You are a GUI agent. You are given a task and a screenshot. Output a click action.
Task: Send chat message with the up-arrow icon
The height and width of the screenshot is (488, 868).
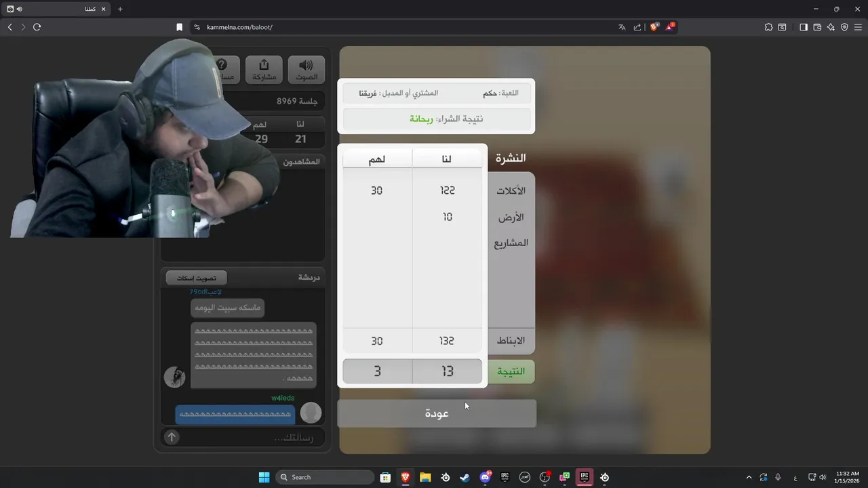[172, 437]
